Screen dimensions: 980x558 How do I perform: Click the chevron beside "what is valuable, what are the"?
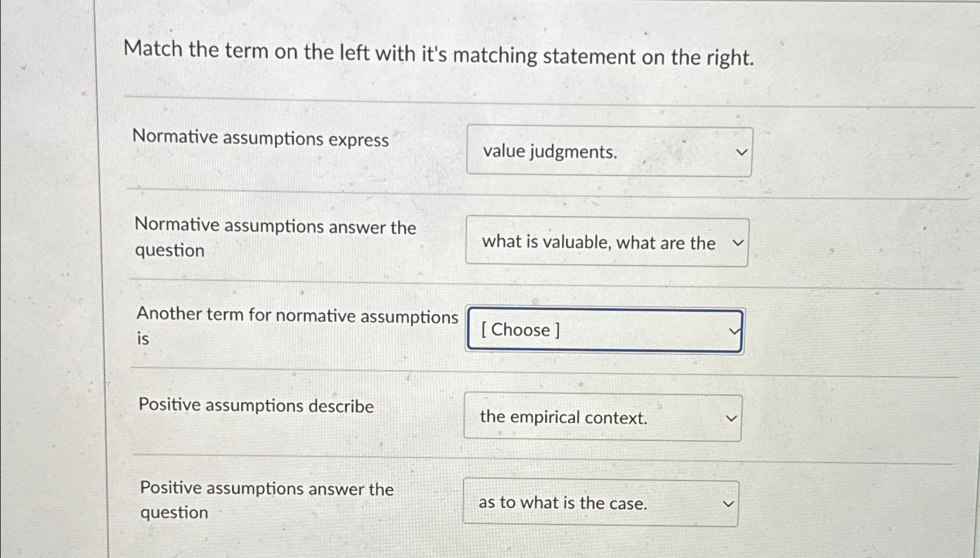[x=736, y=243]
